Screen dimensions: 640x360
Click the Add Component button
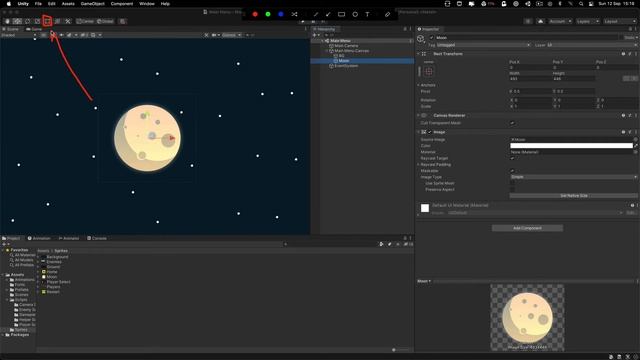click(x=527, y=228)
